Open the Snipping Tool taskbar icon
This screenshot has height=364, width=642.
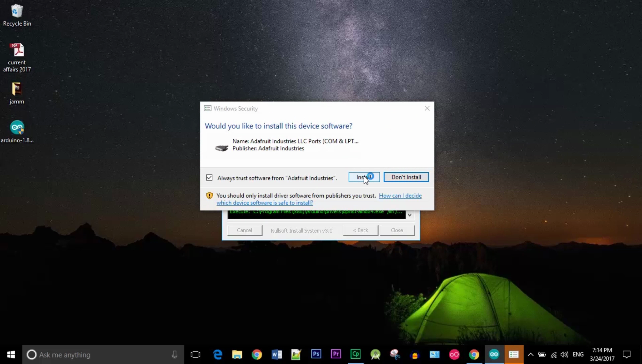[x=395, y=354]
